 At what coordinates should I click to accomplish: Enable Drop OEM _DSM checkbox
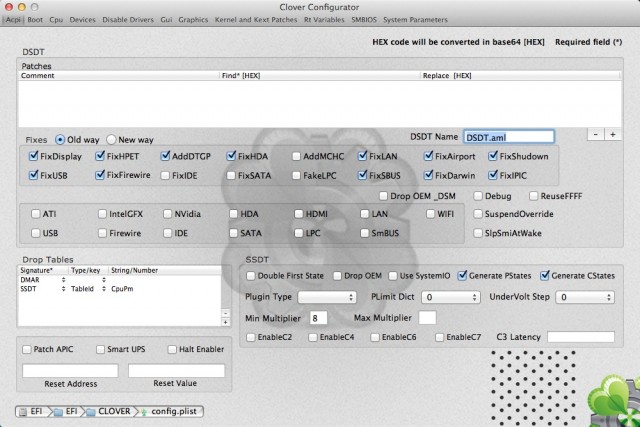tap(383, 196)
